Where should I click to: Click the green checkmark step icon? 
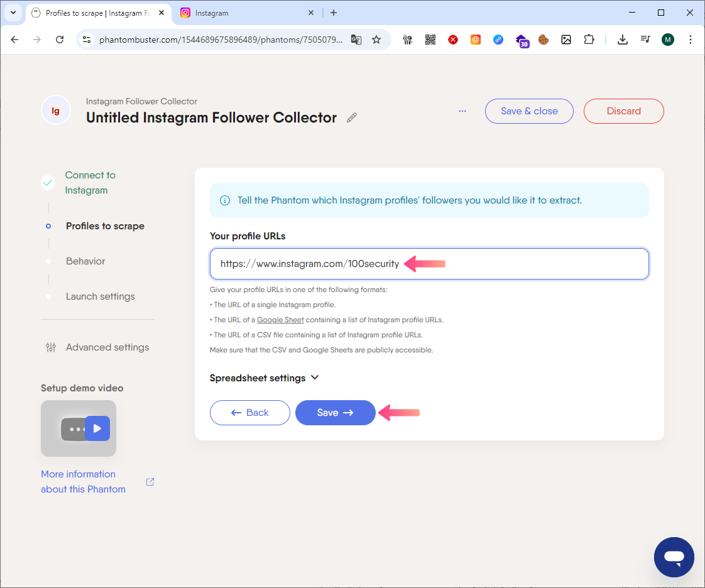[x=48, y=183]
